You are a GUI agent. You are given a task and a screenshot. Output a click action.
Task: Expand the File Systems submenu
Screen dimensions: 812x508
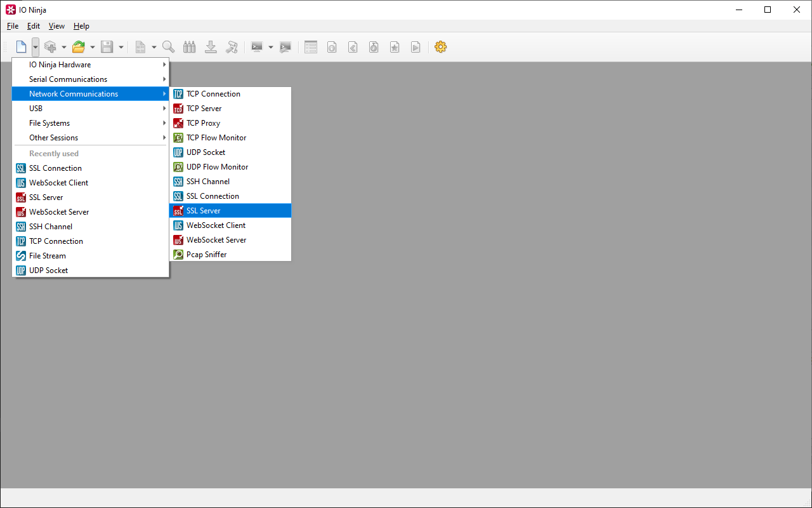point(91,123)
